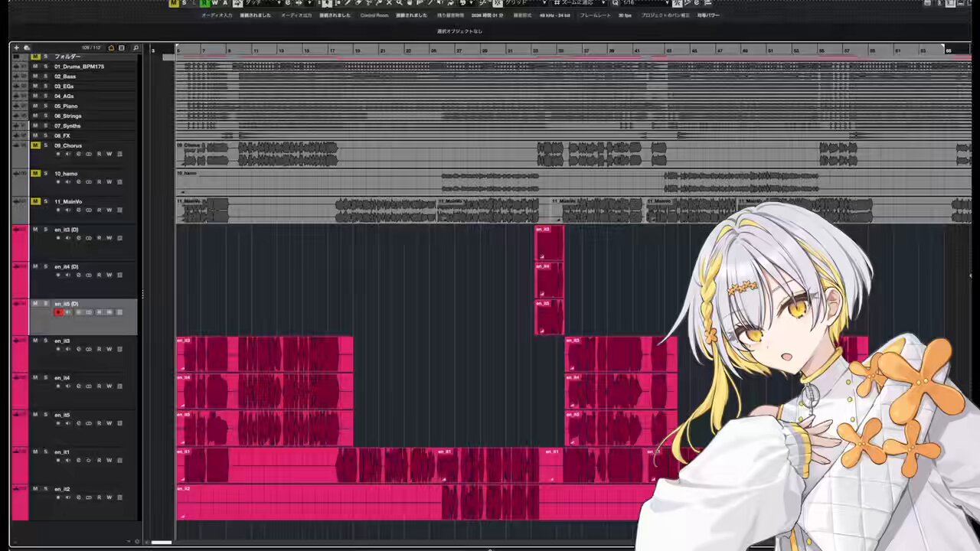
Task: Open the グリッド snap type dropdown
Action: click(526, 3)
